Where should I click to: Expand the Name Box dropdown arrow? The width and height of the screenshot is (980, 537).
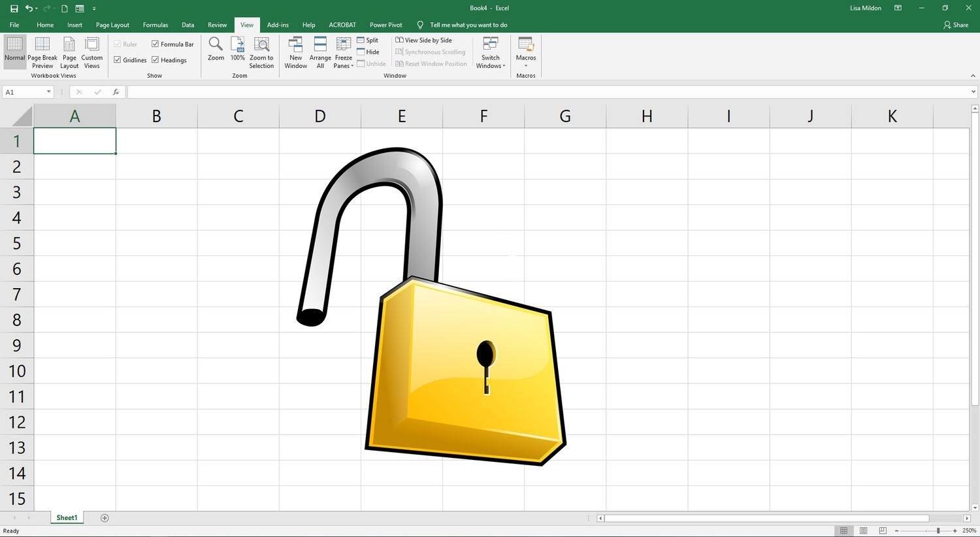point(48,92)
